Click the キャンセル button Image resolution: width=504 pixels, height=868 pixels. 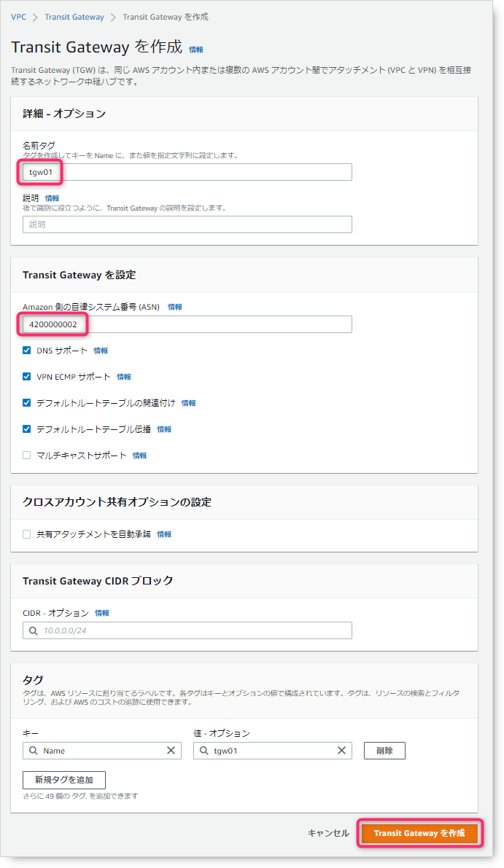328,833
